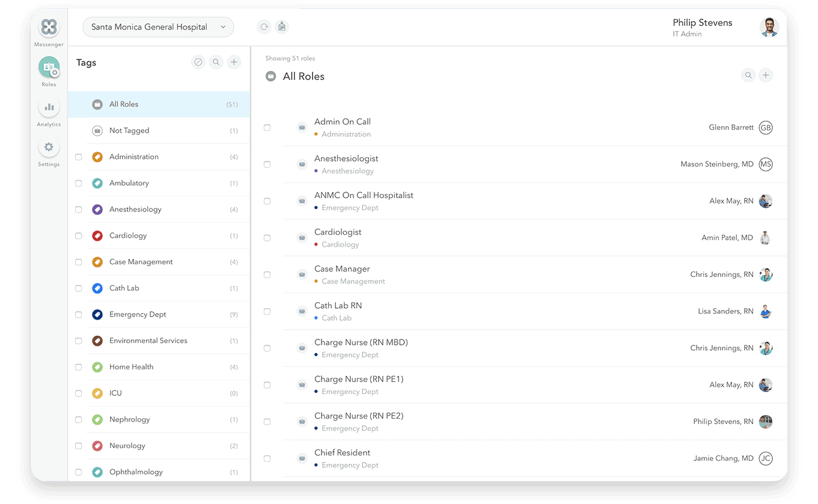Select the Charge Nurse (RN PE2) checkbox
The height and width of the screenshot is (504, 818).
coord(267,422)
